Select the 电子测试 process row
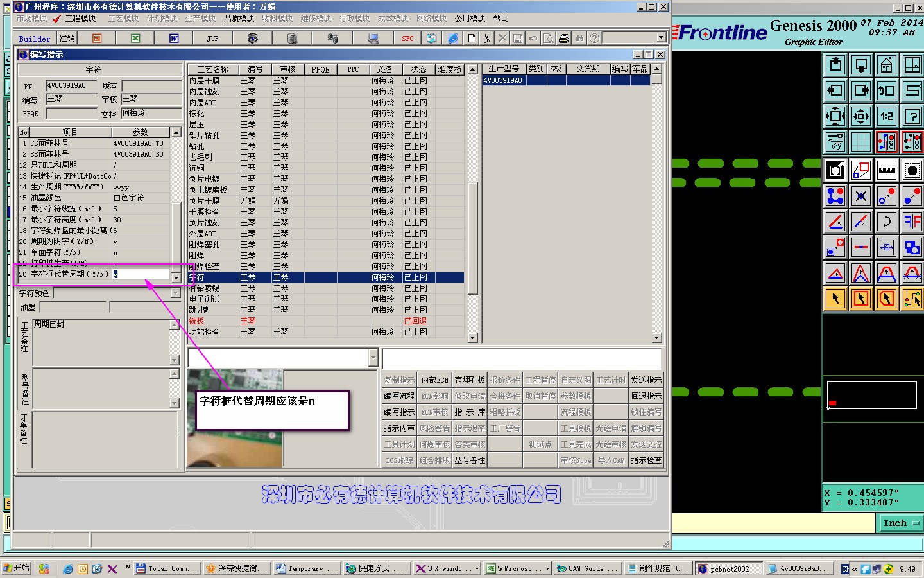 tap(326, 299)
